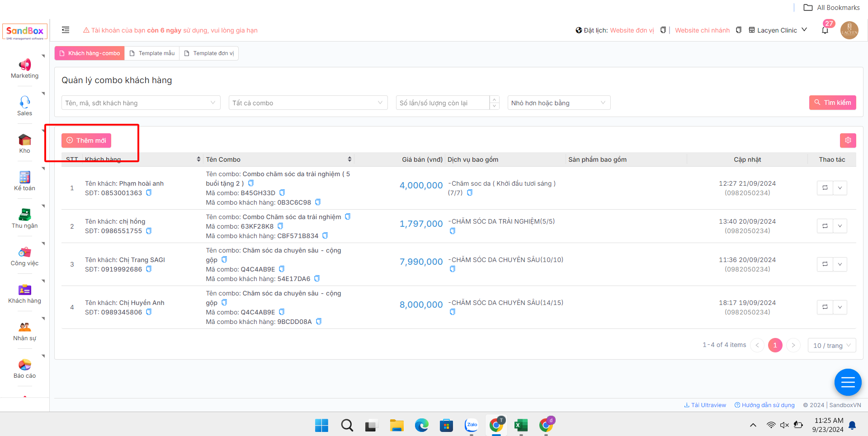Open the Kế toán accounting module

[x=24, y=181]
